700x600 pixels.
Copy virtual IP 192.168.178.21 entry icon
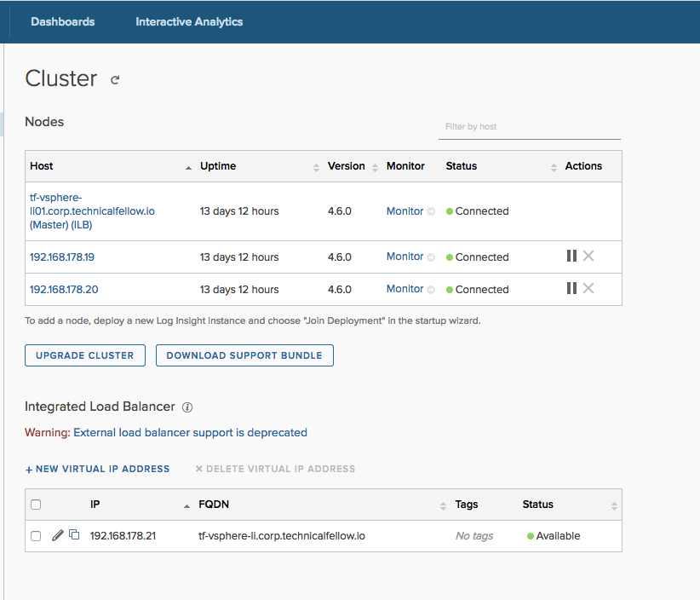tap(75, 534)
